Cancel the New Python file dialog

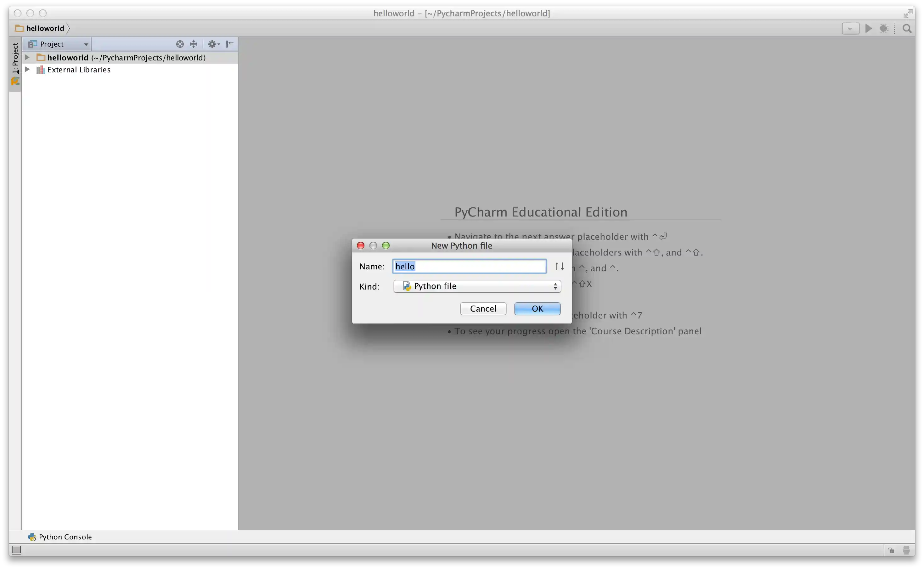coord(483,309)
